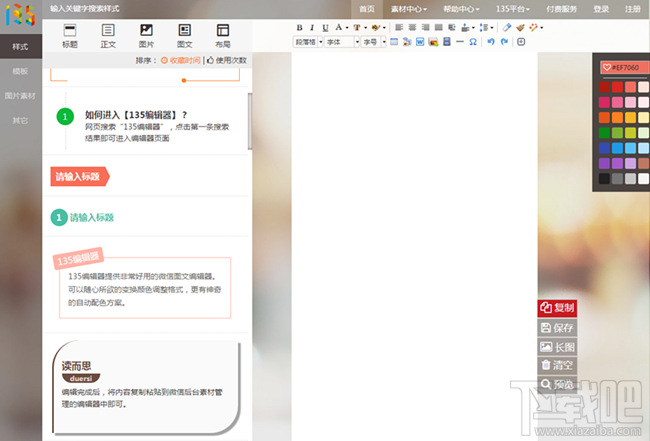The image size is (650, 441).
Task: Open the 字号 font size dropdown
Action: click(373, 42)
